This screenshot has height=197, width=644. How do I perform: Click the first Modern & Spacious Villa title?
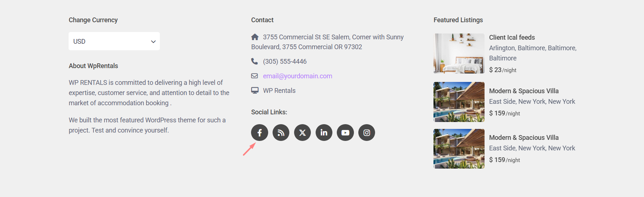[524, 91]
